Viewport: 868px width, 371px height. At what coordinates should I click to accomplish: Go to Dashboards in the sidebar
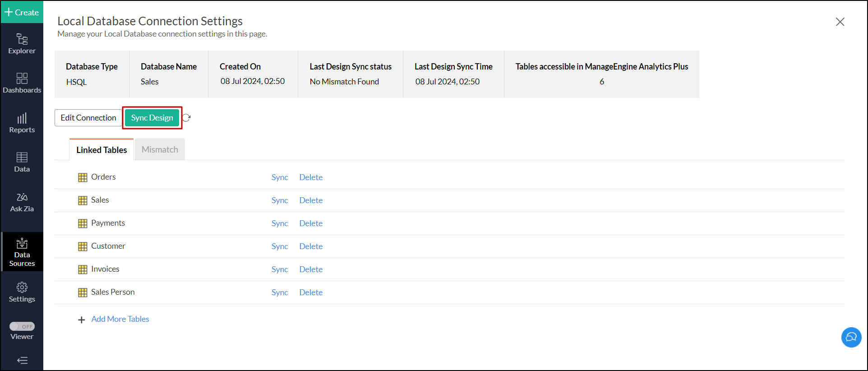pyautogui.click(x=22, y=83)
